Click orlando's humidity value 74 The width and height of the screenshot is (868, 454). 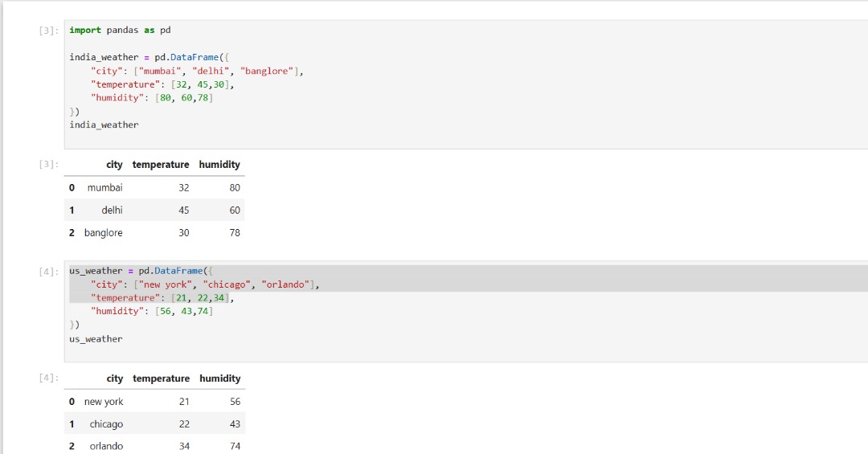pyautogui.click(x=235, y=446)
